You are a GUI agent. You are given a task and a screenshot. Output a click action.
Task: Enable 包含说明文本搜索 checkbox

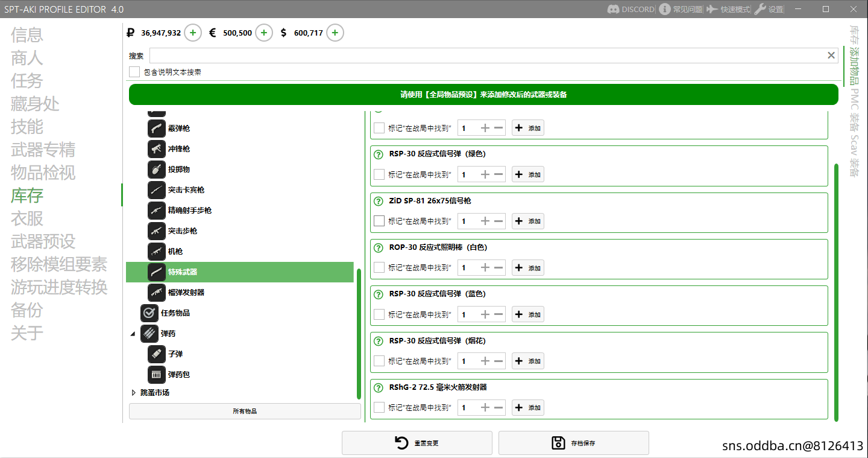pyautogui.click(x=134, y=72)
